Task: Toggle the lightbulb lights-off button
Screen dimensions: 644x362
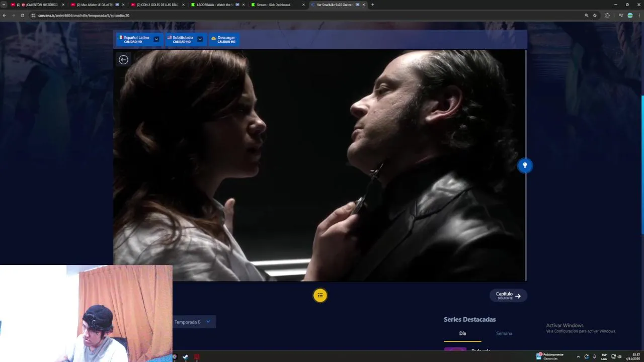Action: [x=525, y=165]
